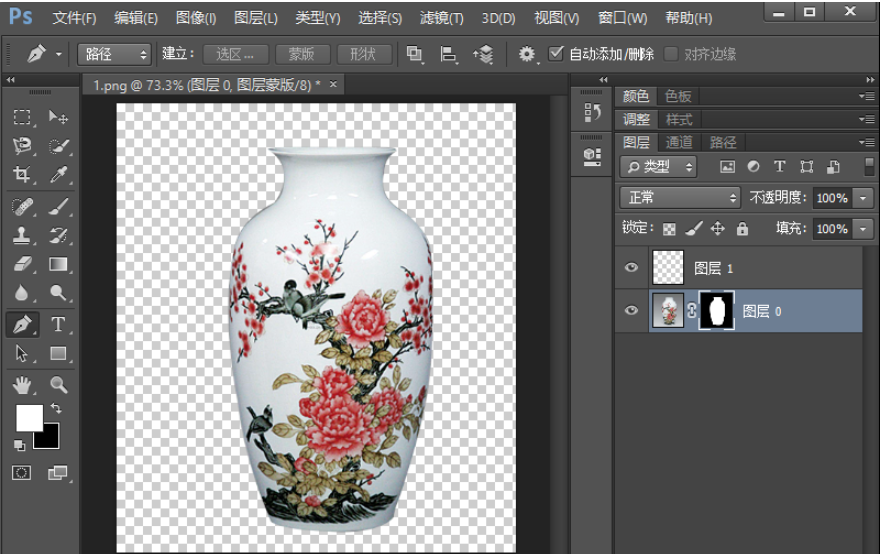
Task: Select the Horizontal Type tool
Action: (59, 323)
